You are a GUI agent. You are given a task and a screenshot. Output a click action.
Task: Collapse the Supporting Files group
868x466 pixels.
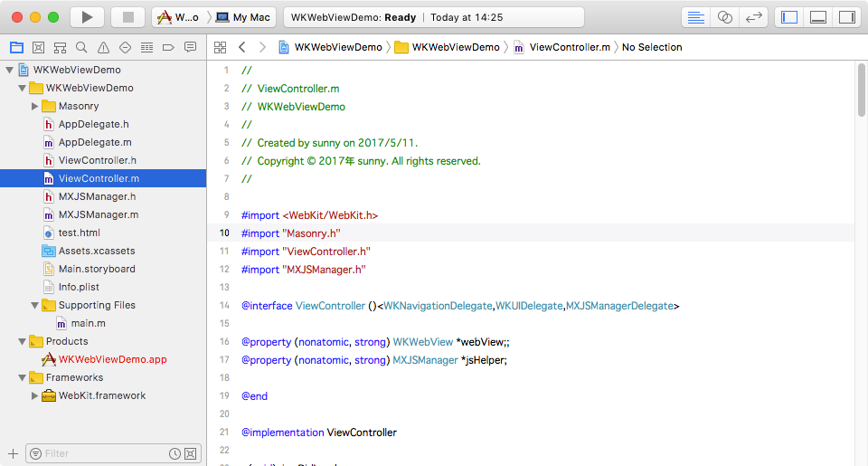[35, 305]
